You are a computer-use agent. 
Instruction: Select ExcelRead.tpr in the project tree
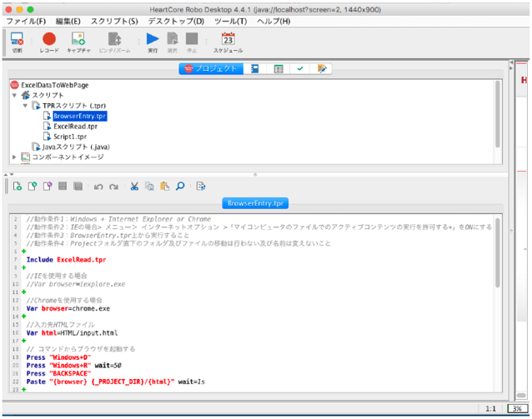(x=75, y=127)
